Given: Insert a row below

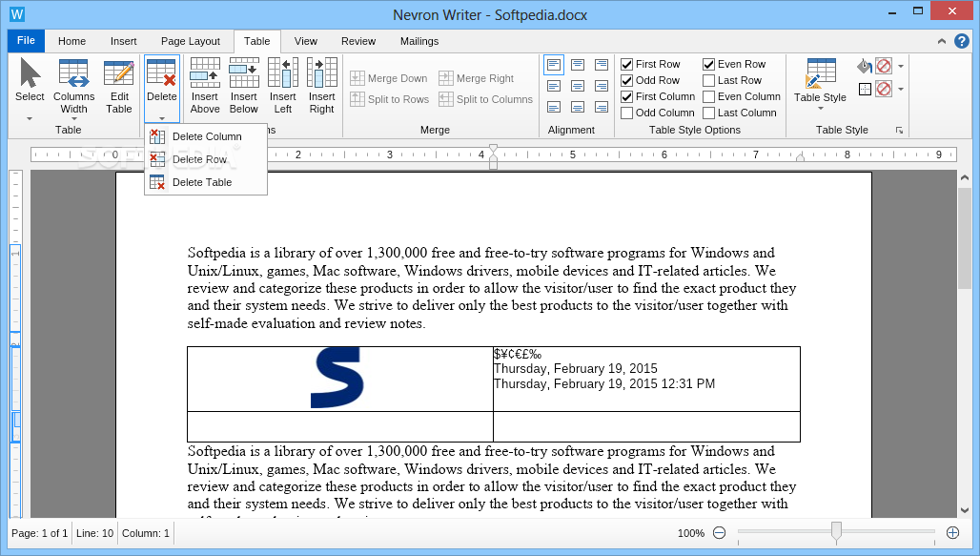Looking at the screenshot, I should [244, 86].
